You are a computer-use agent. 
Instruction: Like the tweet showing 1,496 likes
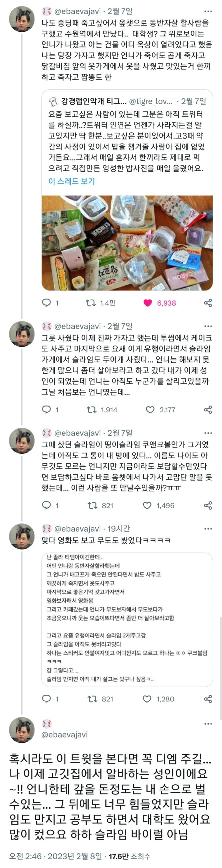[x=147, y=505]
